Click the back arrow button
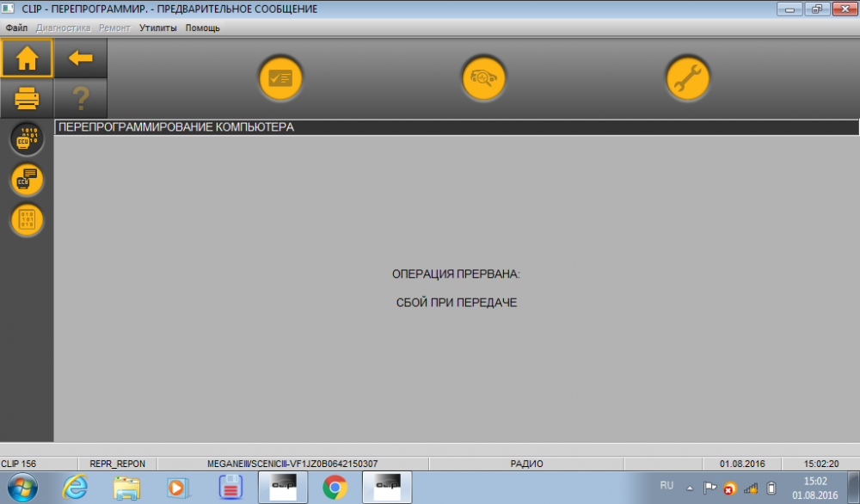 pyautogui.click(x=81, y=58)
